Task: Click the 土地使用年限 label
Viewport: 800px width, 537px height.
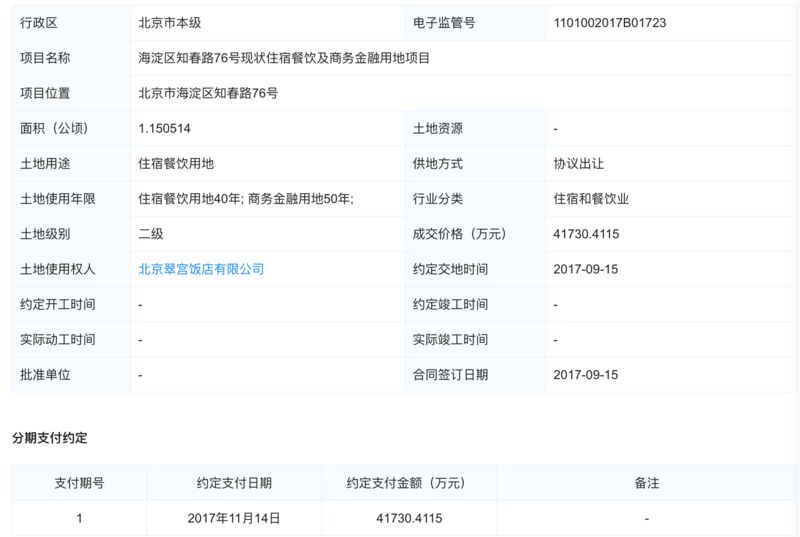Action: coord(58,198)
